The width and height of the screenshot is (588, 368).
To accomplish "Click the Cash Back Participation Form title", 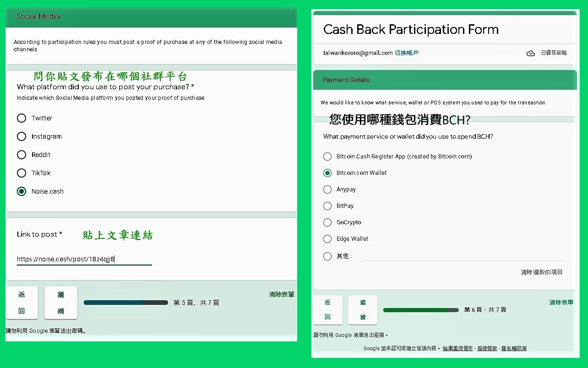I will [411, 30].
